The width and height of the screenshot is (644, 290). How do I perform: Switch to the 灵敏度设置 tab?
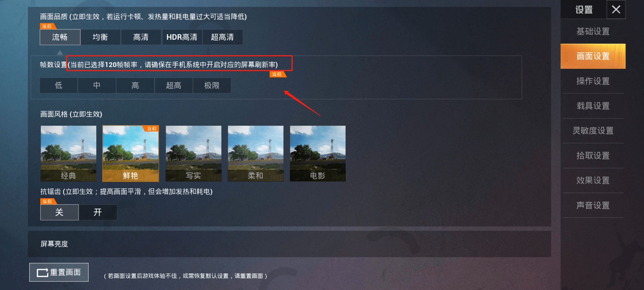(x=593, y=131)
